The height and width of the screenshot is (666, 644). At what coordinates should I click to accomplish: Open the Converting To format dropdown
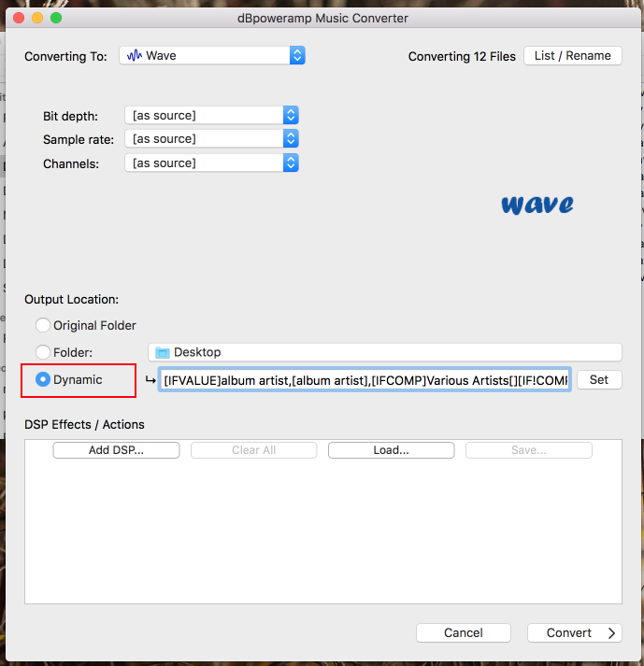click(x=212, y=56)
